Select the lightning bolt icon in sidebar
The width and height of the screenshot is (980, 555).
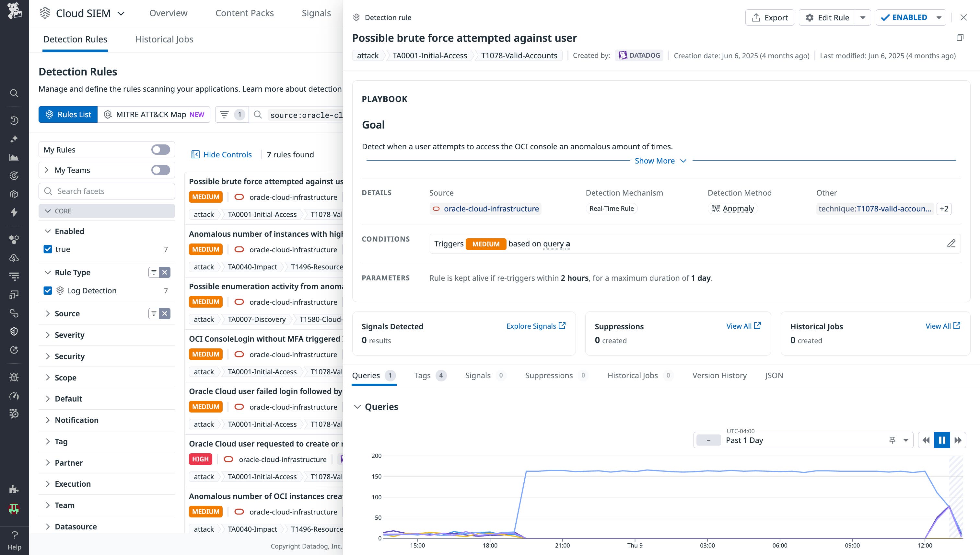pyautogui.click(x=14, y=212)
